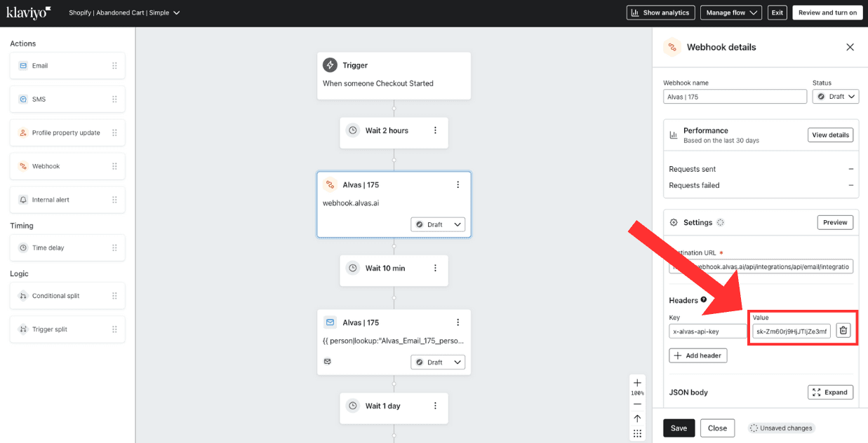Click the webhook.alvas.ai text on node
Viewport: 868px width, 443px height.
(351, 203)
